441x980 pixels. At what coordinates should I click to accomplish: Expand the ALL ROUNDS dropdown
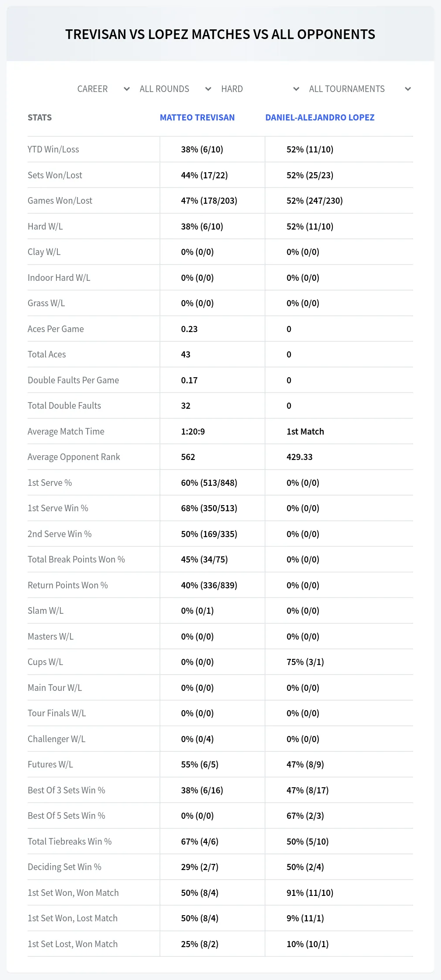(x=175, y=89)
